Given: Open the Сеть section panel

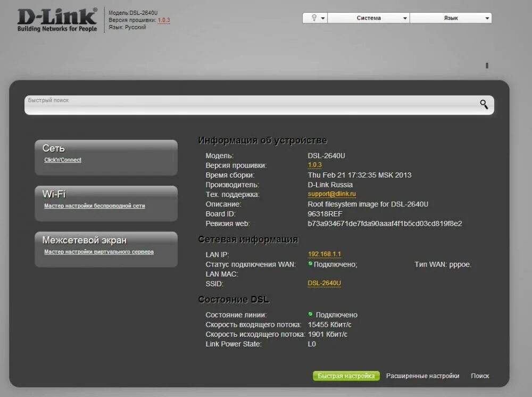Looking at the screenshot, I should tap(106, 158).
